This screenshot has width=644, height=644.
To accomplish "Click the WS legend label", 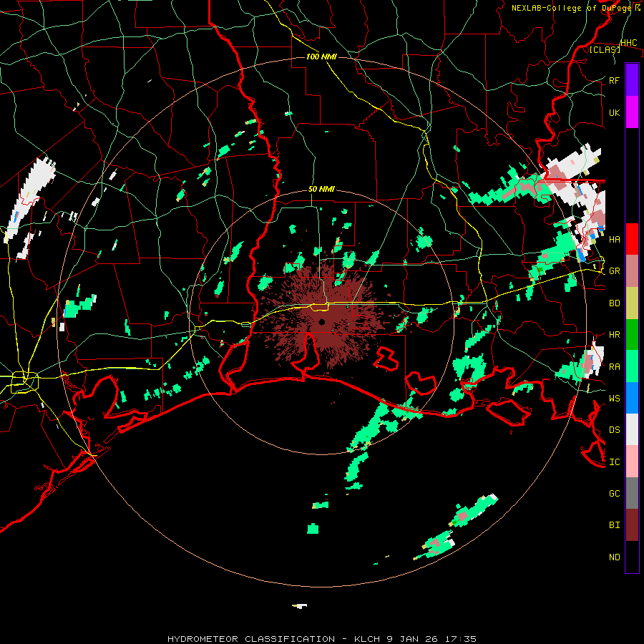I will (x=614, y=398).
